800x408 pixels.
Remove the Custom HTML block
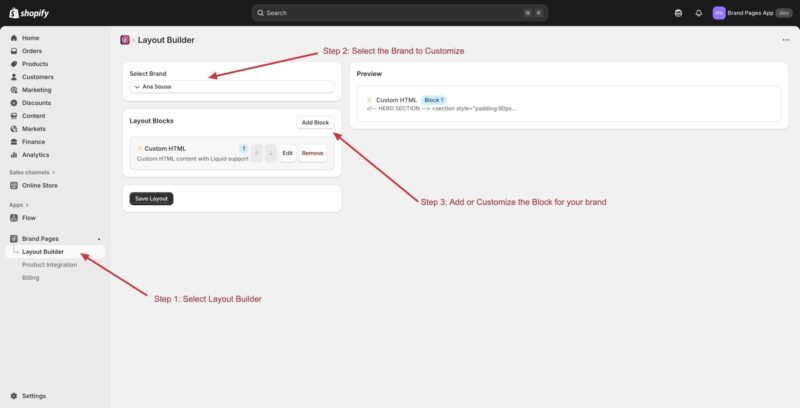[x=313, y=153]
